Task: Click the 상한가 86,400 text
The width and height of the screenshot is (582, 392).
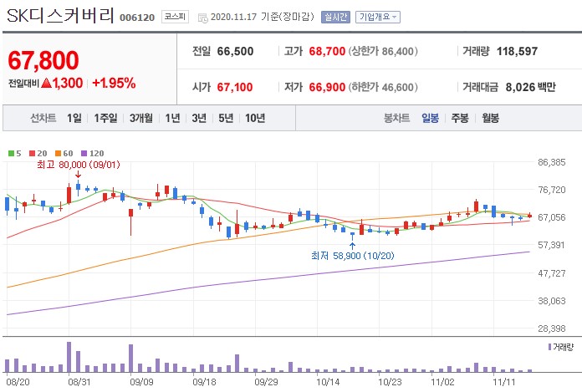Action: point(383,51)
